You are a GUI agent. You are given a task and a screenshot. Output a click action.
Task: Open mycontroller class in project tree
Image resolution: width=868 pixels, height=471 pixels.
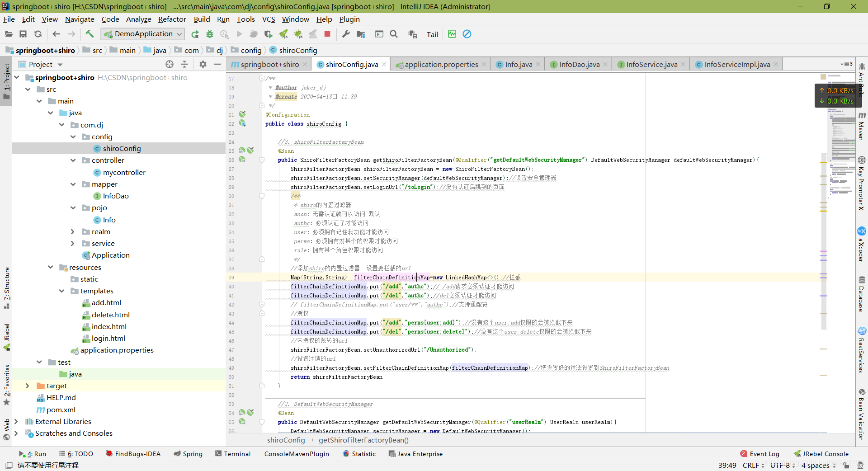(x=124, y=172)
